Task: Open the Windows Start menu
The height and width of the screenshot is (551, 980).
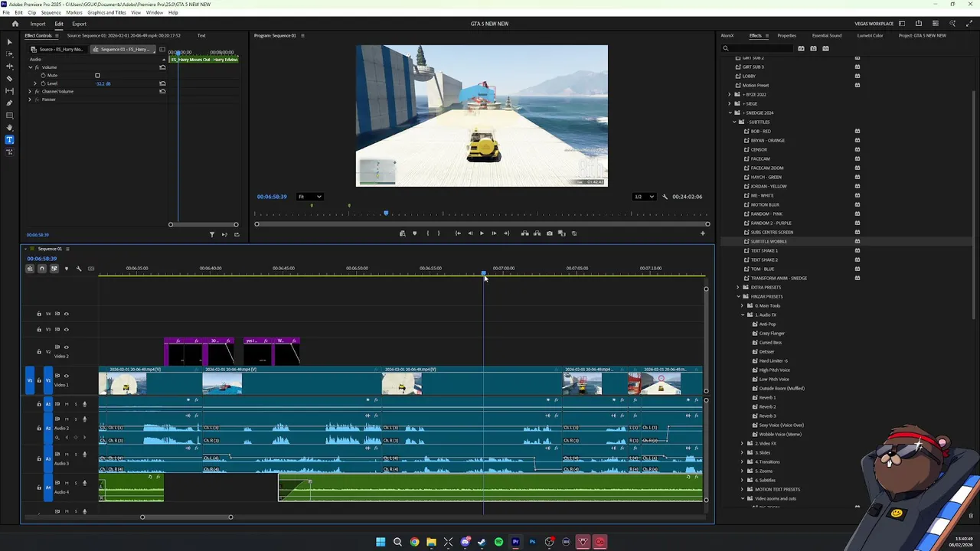Action: point(381,542)
